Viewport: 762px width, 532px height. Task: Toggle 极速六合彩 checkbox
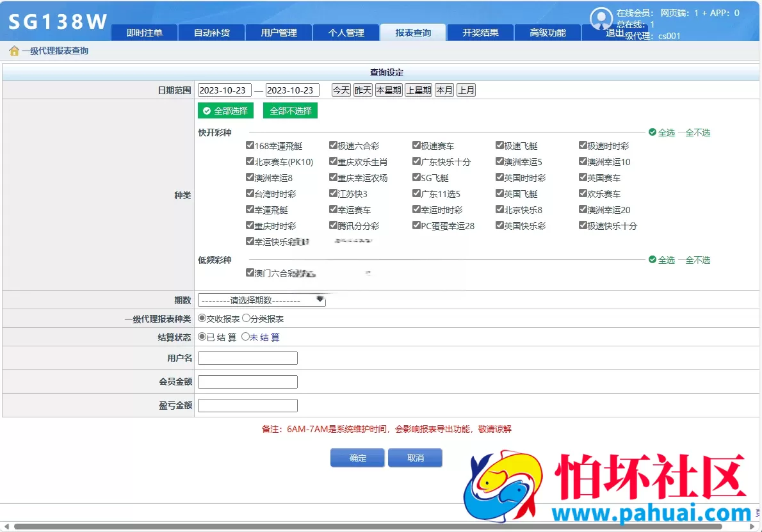[333, 145]
